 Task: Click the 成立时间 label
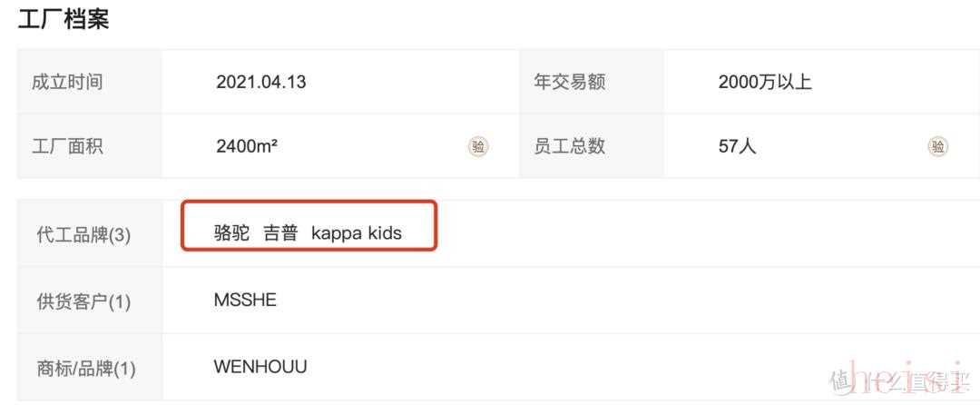pos(67,82)
